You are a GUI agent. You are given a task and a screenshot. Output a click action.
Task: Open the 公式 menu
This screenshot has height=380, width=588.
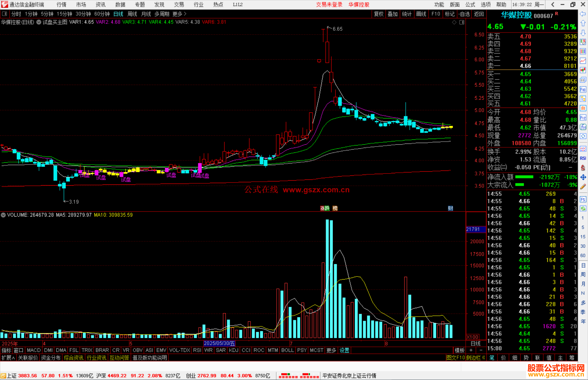pyautogui.click(x=470, y=5)
